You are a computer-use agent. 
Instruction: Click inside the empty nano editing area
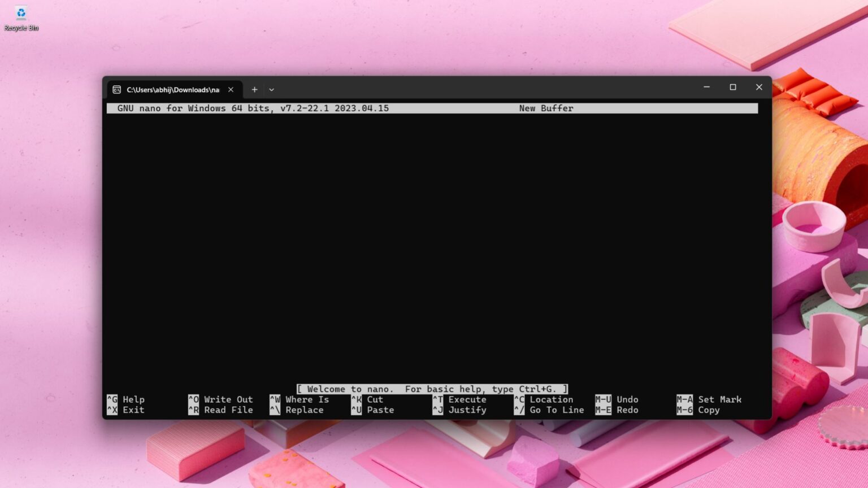[x=429, y=243]
